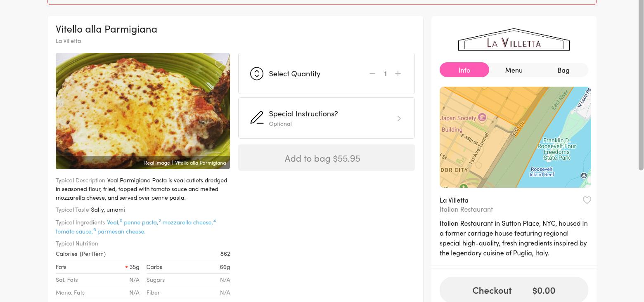Viewport: 644px width, 302px height.
Task: Click the Select Quantity up-down icon
Action: click(x=257, y=73)
